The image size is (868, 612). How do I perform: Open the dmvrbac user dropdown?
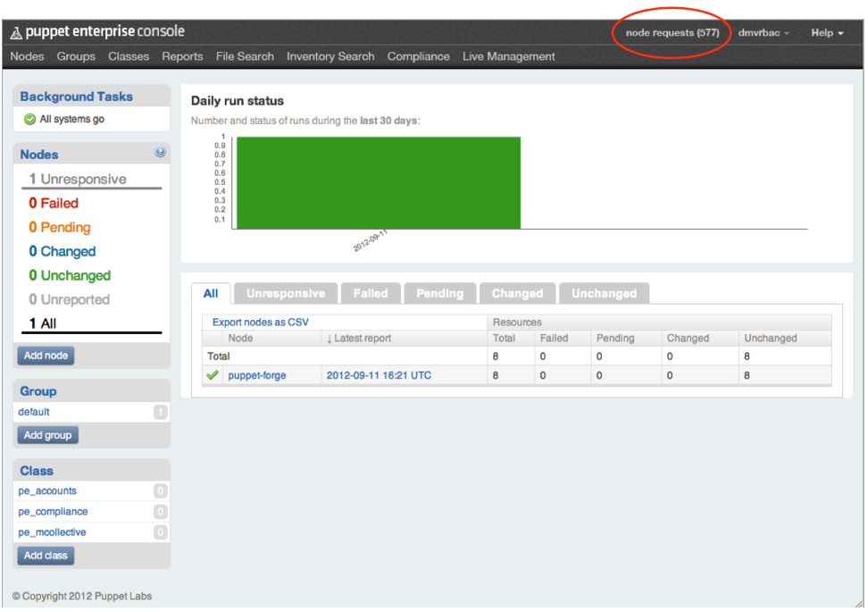(764, 33)
